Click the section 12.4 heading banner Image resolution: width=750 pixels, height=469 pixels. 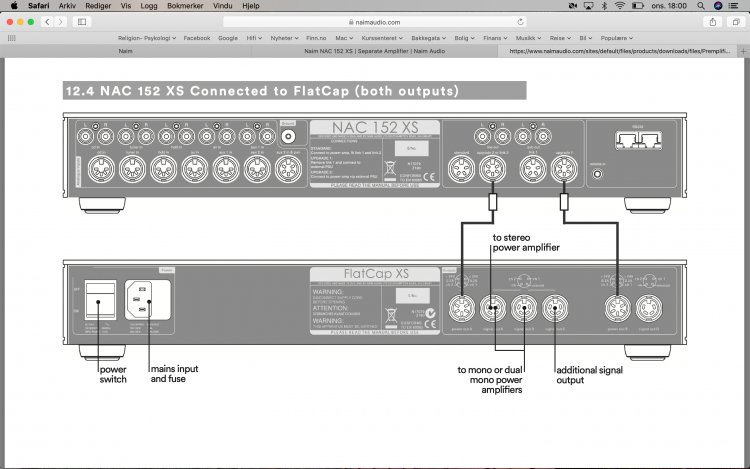[294, 91]
